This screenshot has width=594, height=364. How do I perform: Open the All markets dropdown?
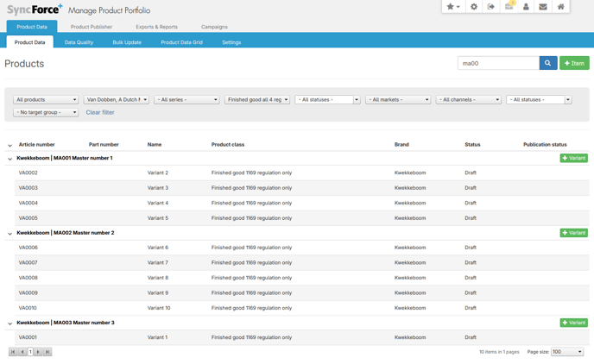tap(398, 99)
